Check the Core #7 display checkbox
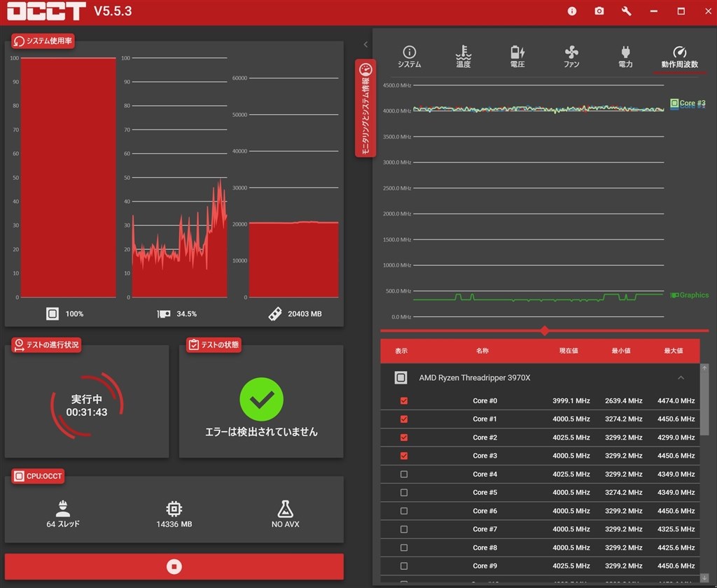This screenshot has width=717, height=588. coord(404,529)
